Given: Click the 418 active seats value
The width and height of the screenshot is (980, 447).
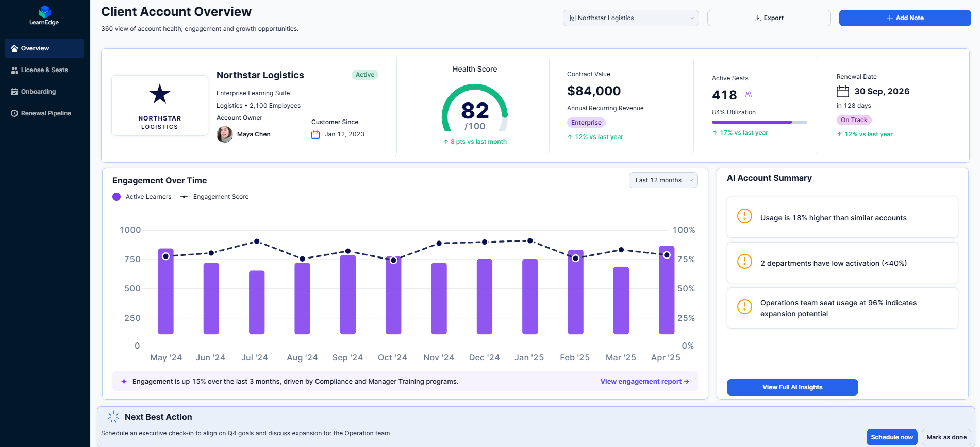Looking at the screenshot, I should pos(724,95).
